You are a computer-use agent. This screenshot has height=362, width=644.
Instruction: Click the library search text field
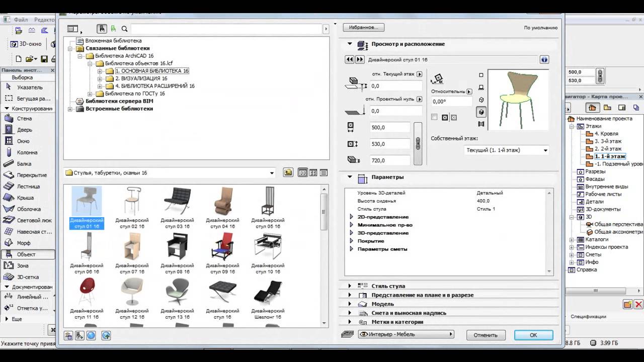[x=226, y=29]
